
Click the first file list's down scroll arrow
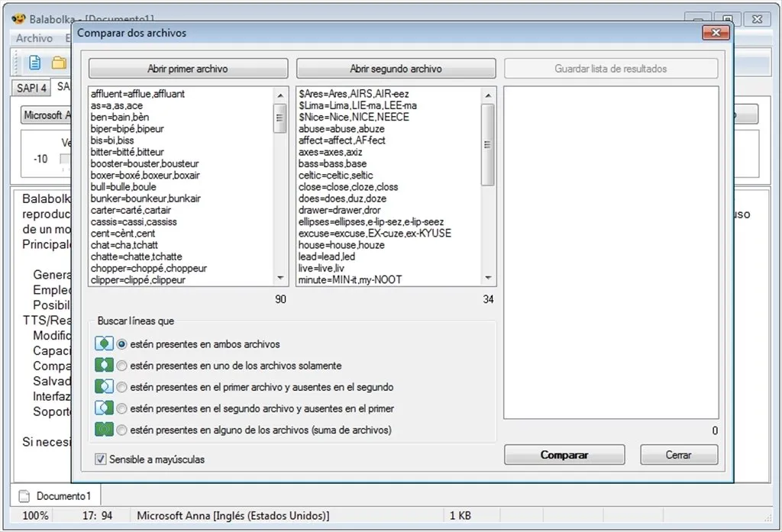click(x=280, y=279)
